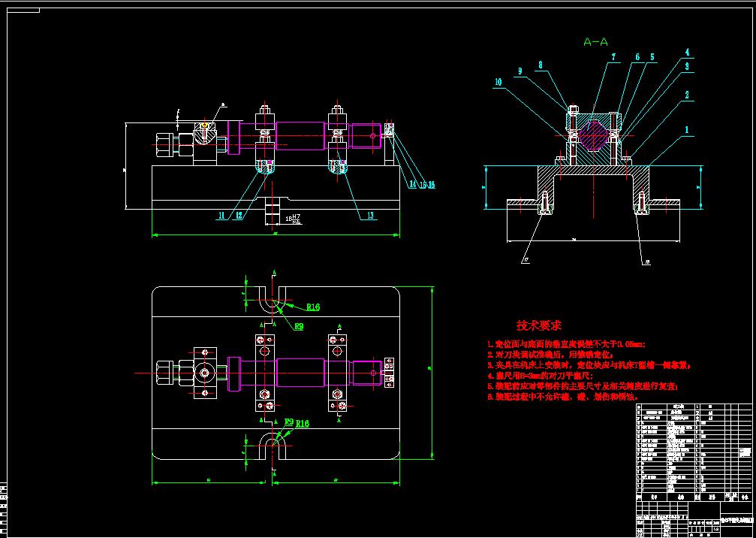
Task: Click the parts list table in title block
Action: (694, 452)
